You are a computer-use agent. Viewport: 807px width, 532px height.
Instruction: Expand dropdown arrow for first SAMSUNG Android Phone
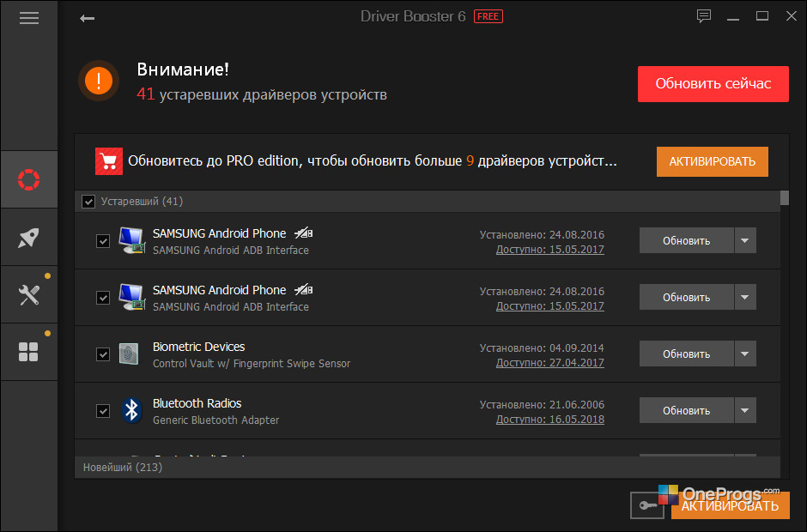745,240
